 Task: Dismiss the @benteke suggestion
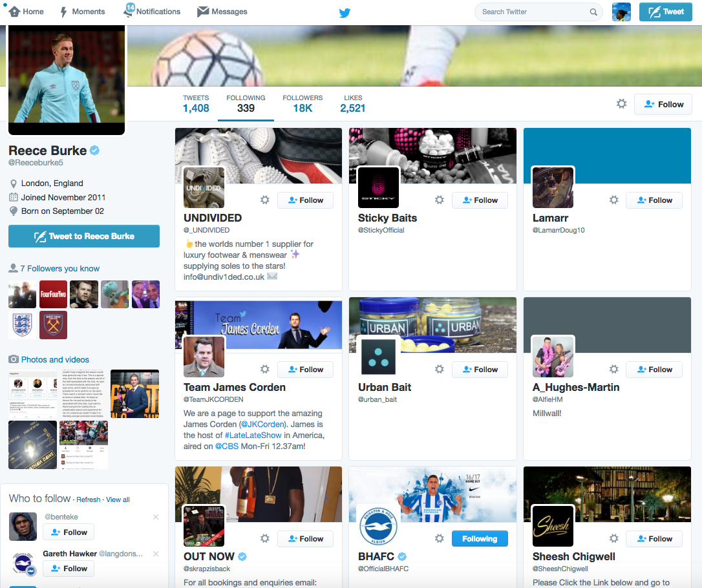tap(156, 517)
